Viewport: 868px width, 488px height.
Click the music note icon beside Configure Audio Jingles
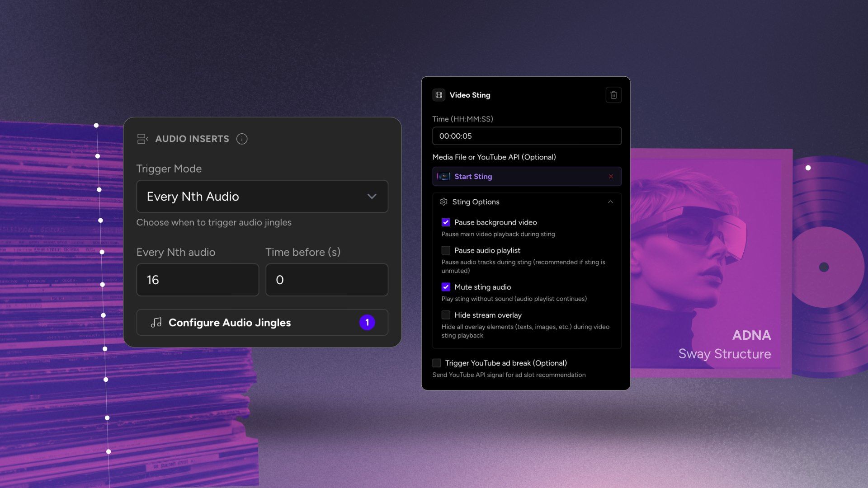click(x=157, y=322)
